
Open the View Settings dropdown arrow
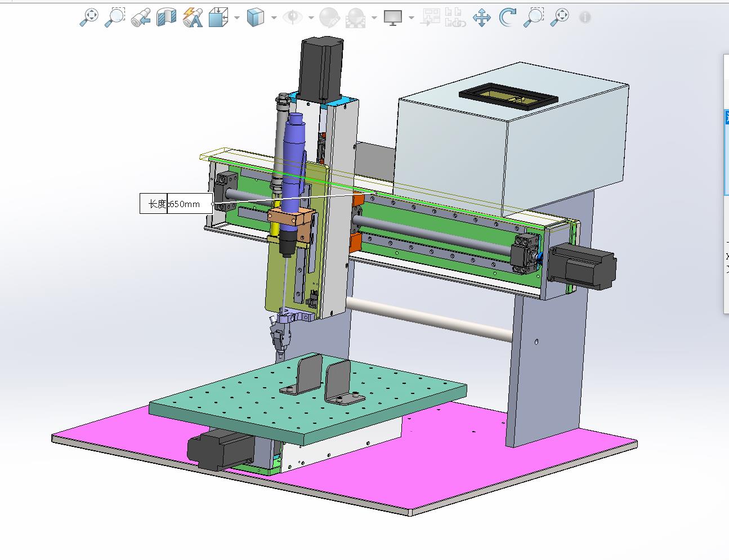click(x=412, y=18)
